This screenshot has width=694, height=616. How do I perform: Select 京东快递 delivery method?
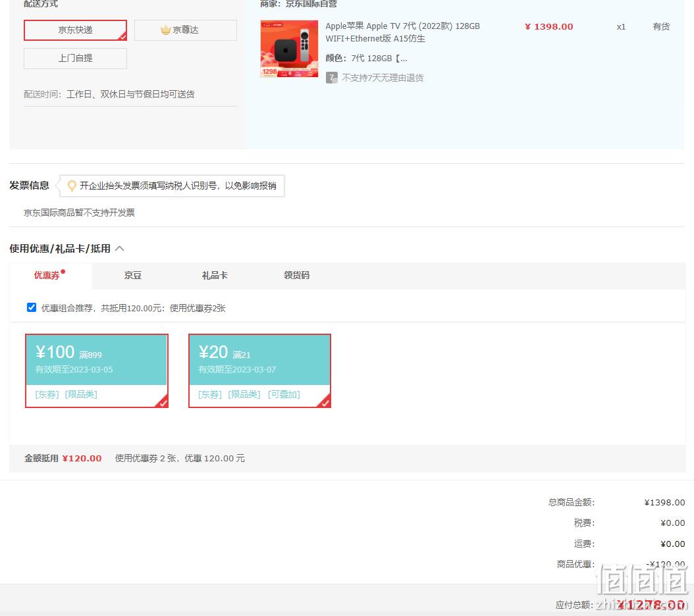pos(75,30)
